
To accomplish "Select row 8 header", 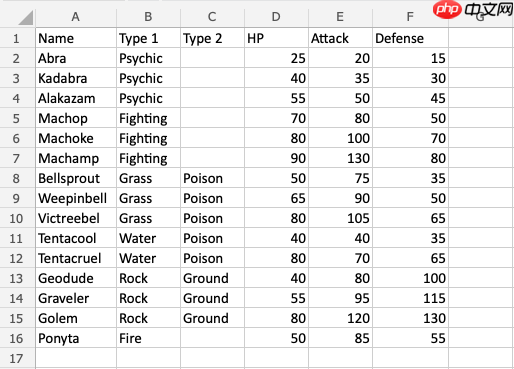I will click(x=17, y=178).
